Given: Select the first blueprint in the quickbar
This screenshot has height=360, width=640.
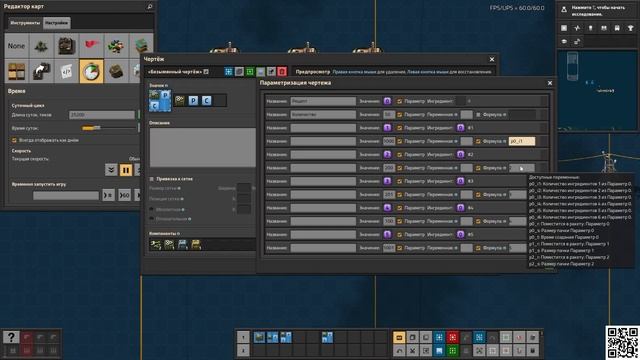Looking at the screenshot, I should 259,337.
